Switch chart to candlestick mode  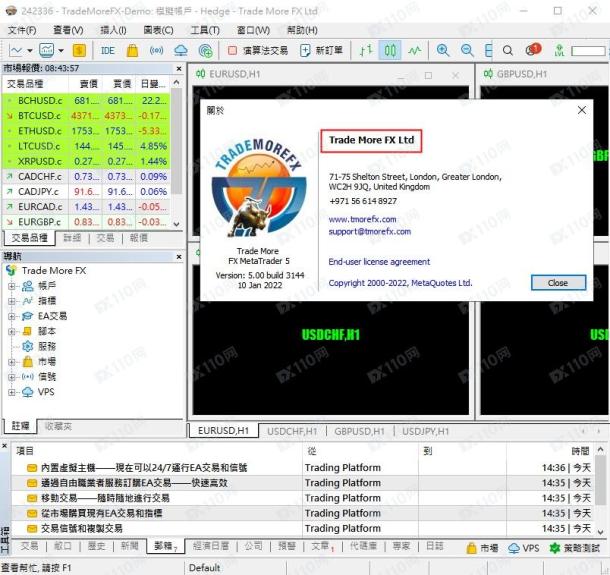click(x=390, y=50)
